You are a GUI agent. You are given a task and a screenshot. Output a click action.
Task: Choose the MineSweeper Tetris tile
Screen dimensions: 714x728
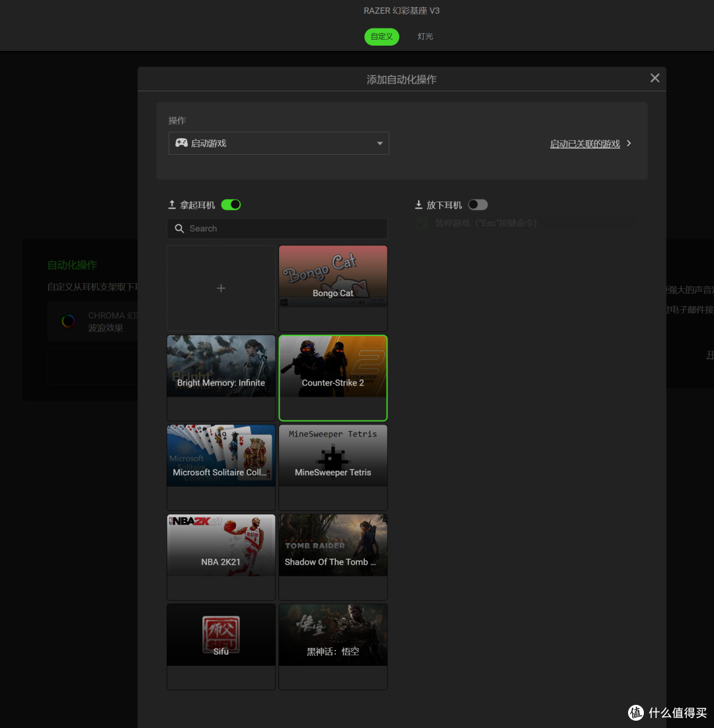pyautogui.click(x=333, y=467)
